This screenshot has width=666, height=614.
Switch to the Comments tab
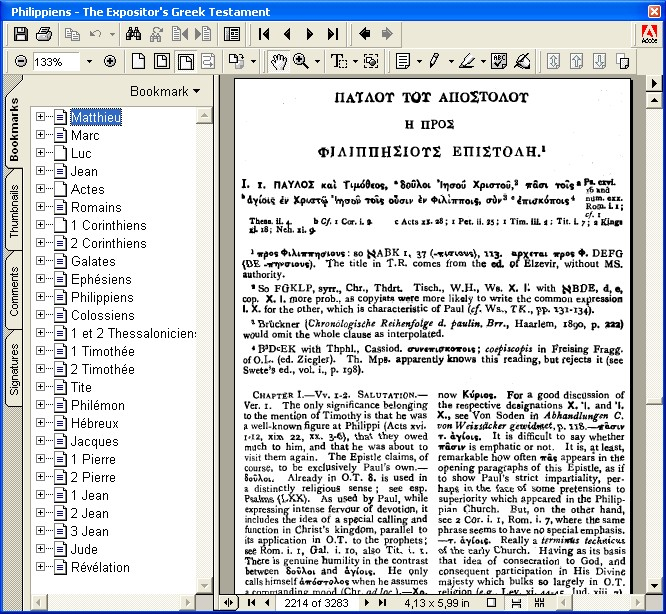pos(14,291)
